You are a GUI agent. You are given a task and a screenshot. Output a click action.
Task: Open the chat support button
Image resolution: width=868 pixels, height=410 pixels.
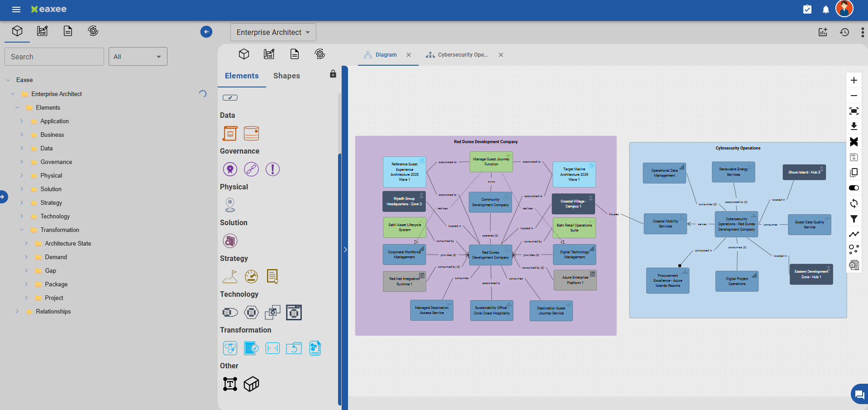pos(859,394)
